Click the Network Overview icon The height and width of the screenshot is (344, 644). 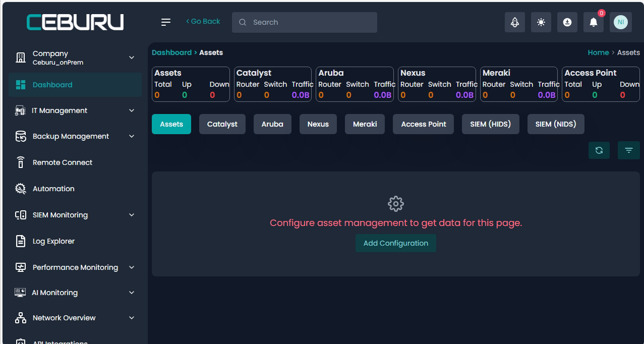pos(21,318)
